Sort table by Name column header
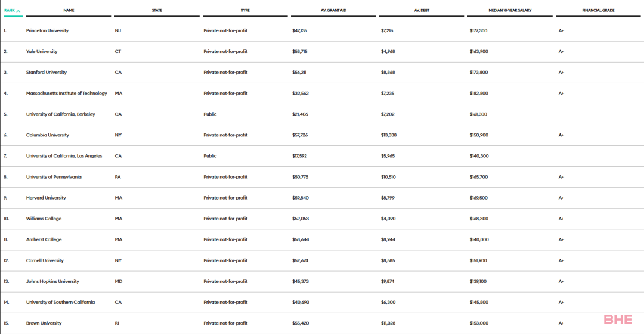Image resolution: width=644 pixels, height=336 pixels. click(69, 10)
